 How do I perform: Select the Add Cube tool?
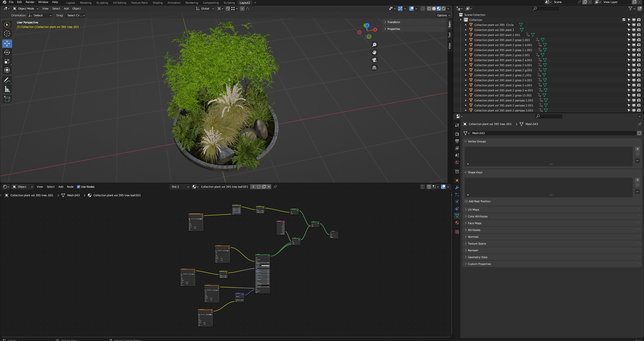[x=7, y=99]
